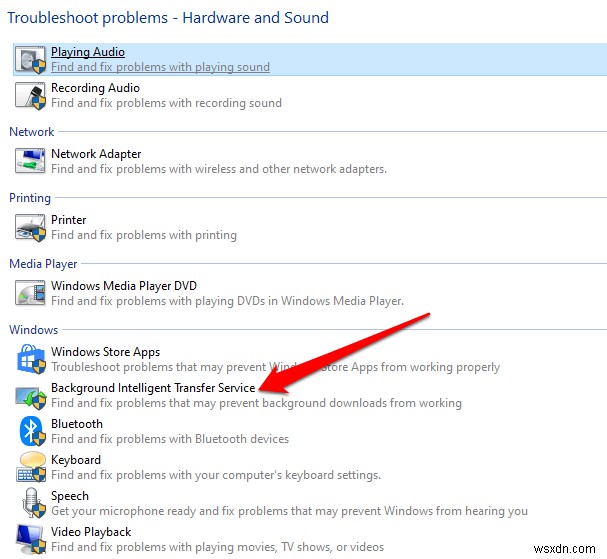
Task: Click the Printing category heading
Action: pyautogui.click(x=30, y=198)
